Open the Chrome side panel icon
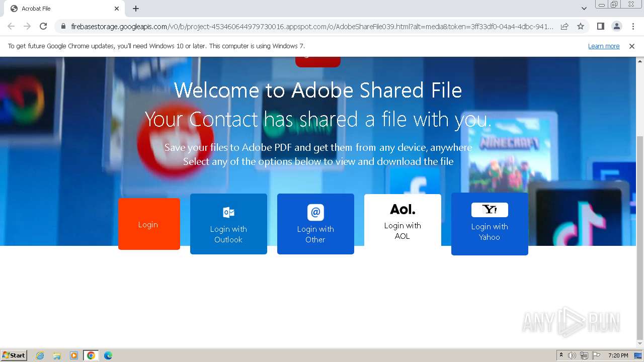The width and height of the screenshot is (644, 362). click(600, 26)
